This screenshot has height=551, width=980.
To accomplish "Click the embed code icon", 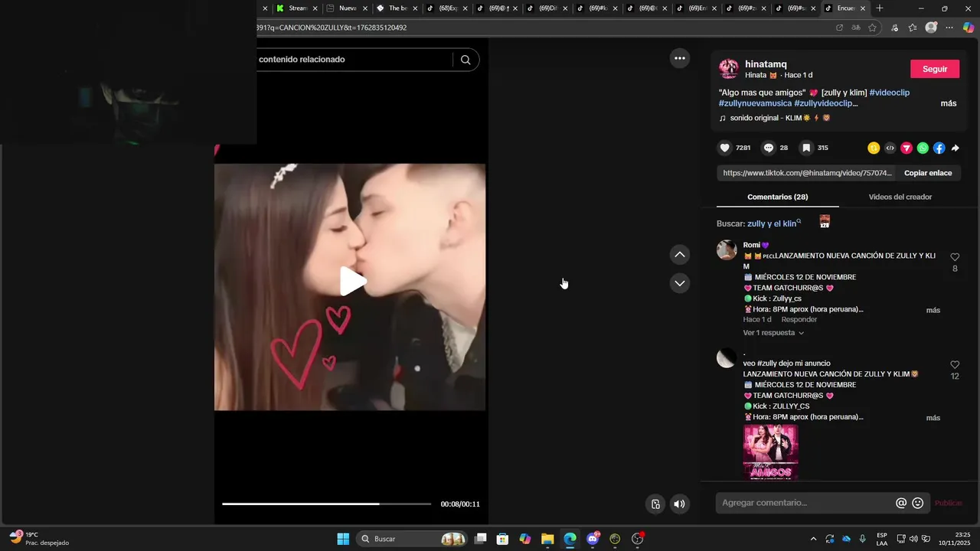I will (890, 148).
